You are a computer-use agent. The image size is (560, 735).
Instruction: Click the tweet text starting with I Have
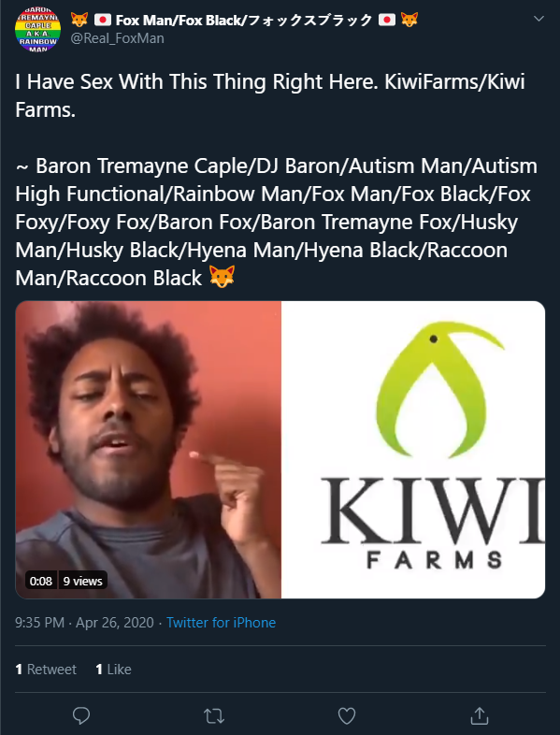coord(270,95)
